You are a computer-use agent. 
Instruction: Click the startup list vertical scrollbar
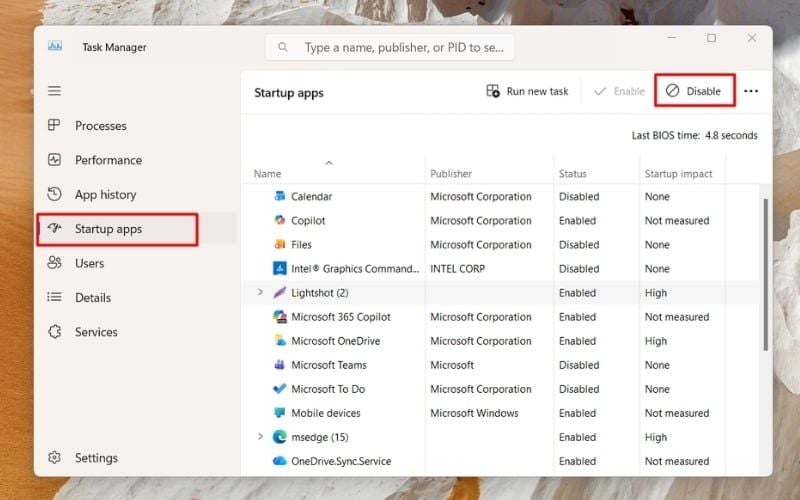click(765, 274)
